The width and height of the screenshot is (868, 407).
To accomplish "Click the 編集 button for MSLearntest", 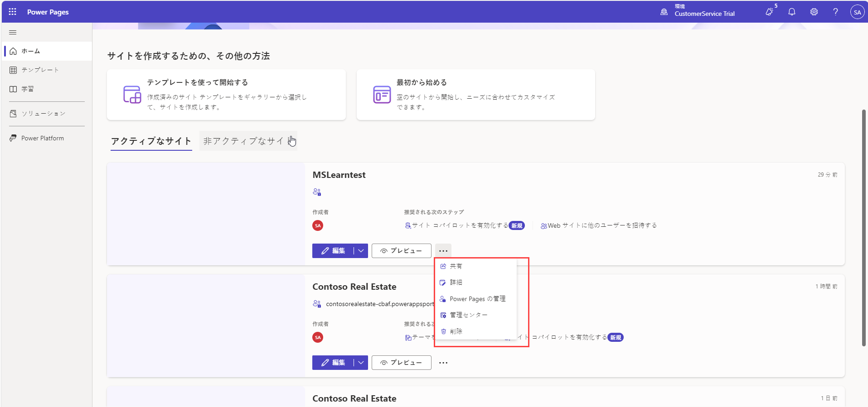I will (x=333, y=251).
